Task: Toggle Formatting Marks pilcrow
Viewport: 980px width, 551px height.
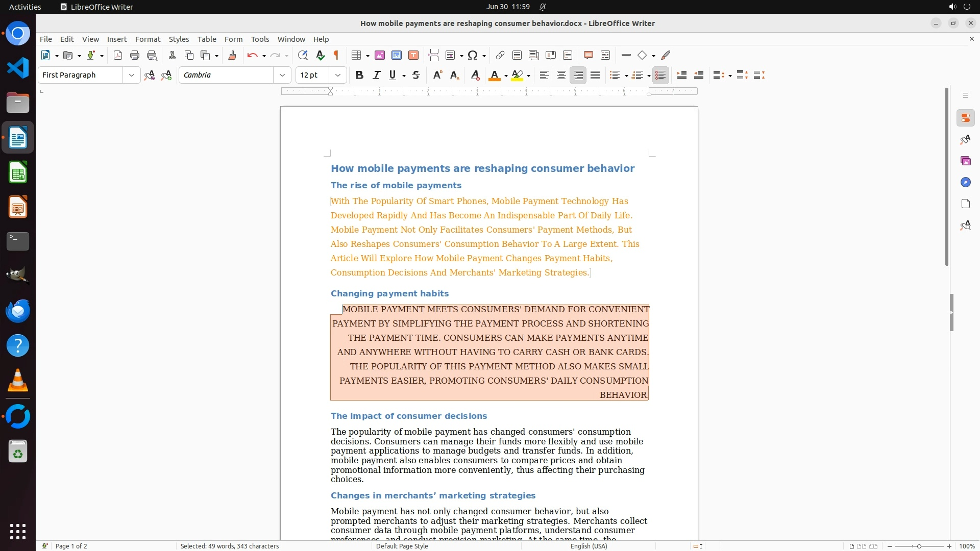Action: click(336, 55)
